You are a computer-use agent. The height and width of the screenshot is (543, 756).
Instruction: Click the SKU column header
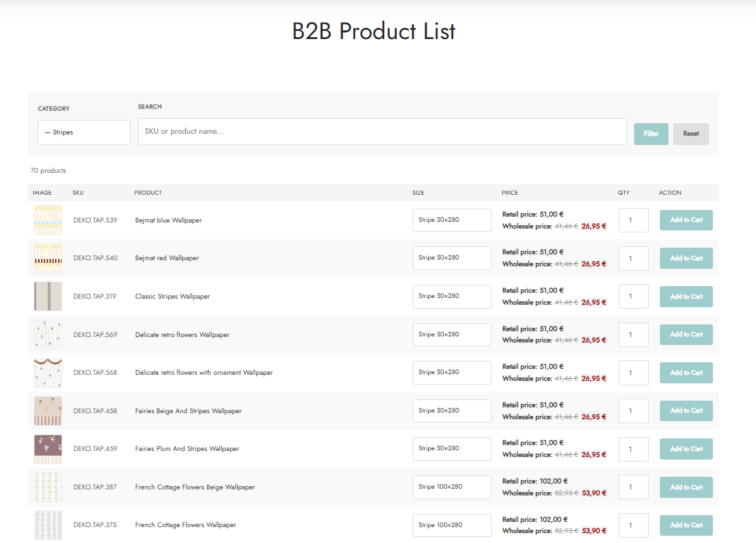tap(78, 193)
